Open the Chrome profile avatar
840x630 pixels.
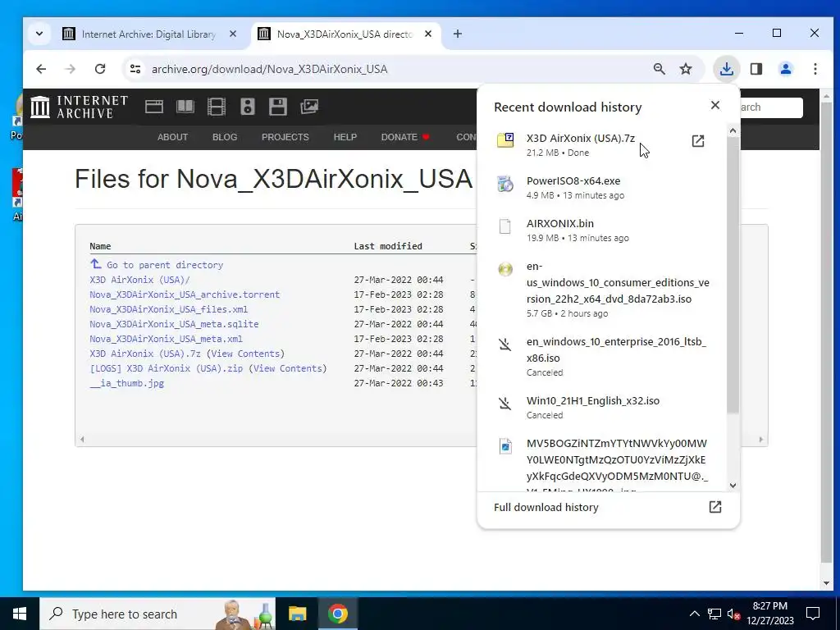click(x=785, y=69)
